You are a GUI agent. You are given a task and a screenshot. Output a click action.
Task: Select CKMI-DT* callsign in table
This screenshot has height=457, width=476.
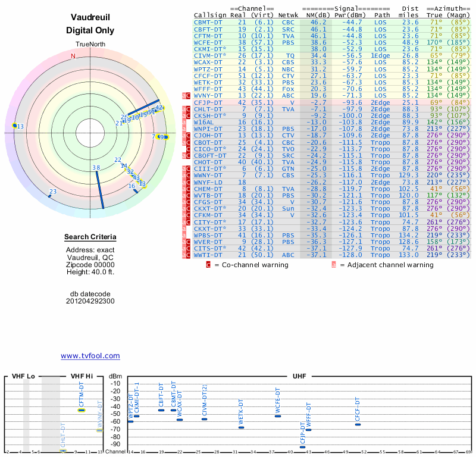(210, 49)
